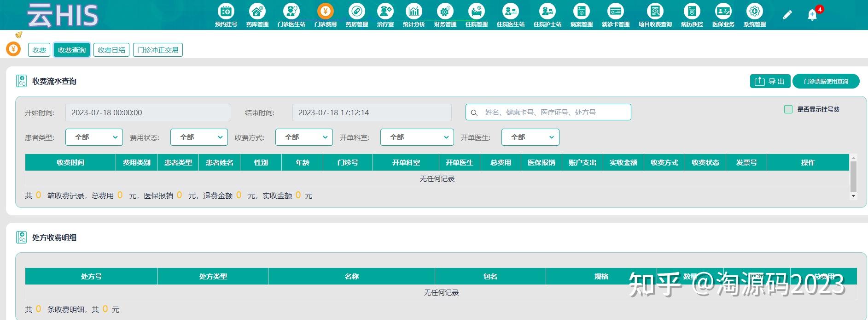This screenshot has height=320, width=868.
Task: Click the 总费用 column header in fee table
Action: click(501, 162)
